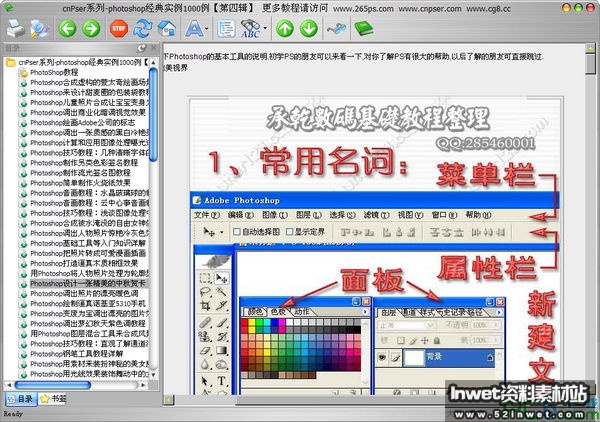Close the contents side panel
600x422 pixels.
pyautogui.click(x=153, y=48)
